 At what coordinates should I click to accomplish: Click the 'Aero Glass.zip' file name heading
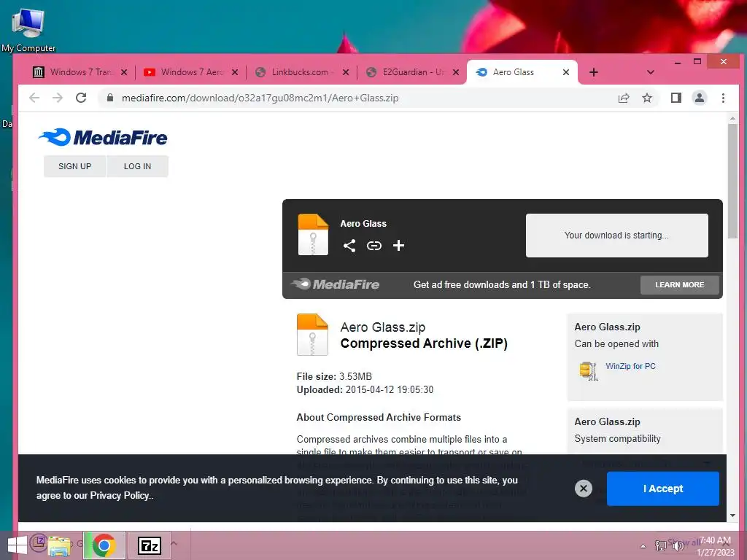(x=382, y=327)
